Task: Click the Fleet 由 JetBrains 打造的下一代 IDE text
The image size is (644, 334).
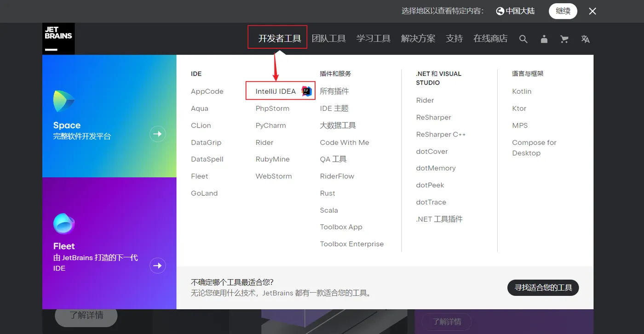Action: [x=96, y=257]
